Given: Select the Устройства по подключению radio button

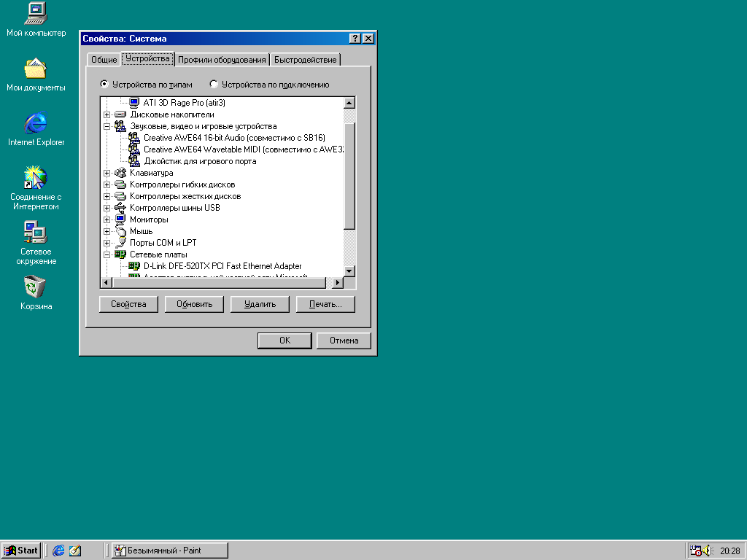Looking at the screenshot, I should (214, 85).
